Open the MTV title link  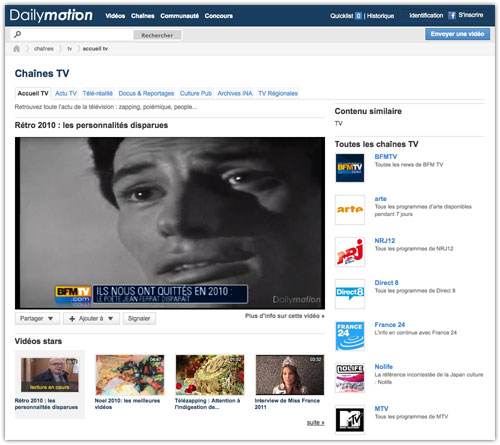pos(381,409)
